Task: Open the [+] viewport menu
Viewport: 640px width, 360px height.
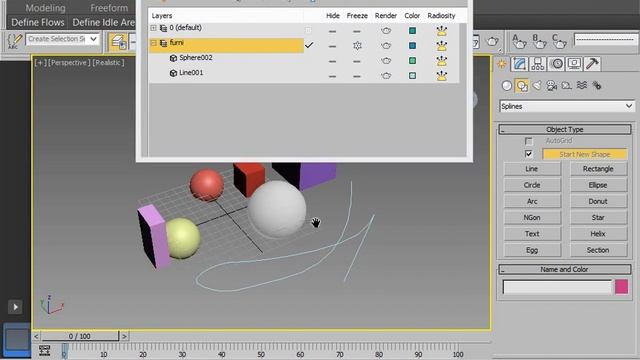Action: 40,63
